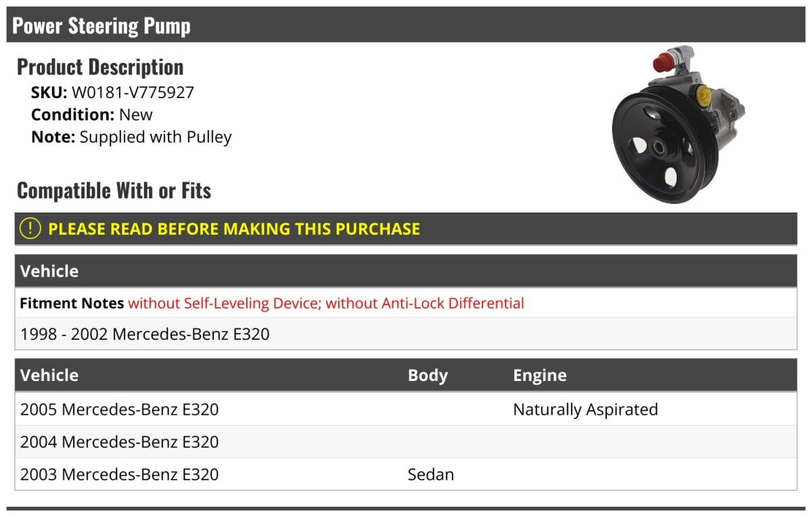Click the Vehicle header above Fitment Notes
This screenshot has width=812, height=517.
tap(49, 271)
